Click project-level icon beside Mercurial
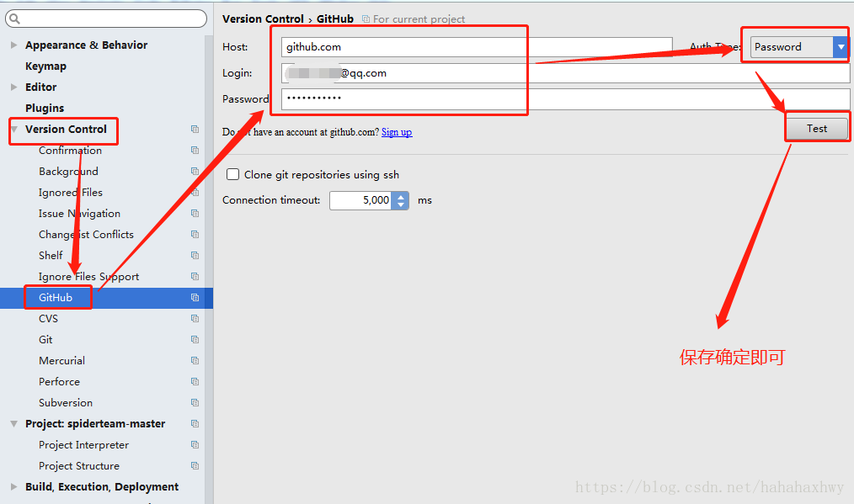This screenshot has height=504, width=854. pos(195,360)
